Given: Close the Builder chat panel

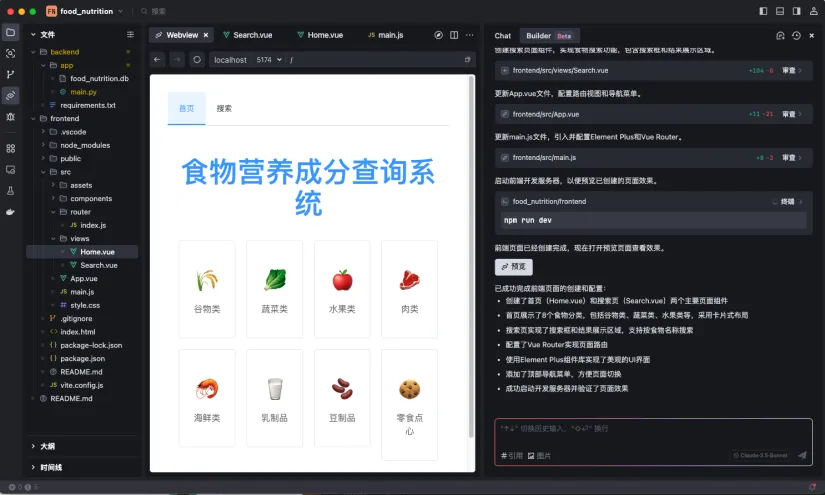Looking at the screenshot, I should point(811,35).
